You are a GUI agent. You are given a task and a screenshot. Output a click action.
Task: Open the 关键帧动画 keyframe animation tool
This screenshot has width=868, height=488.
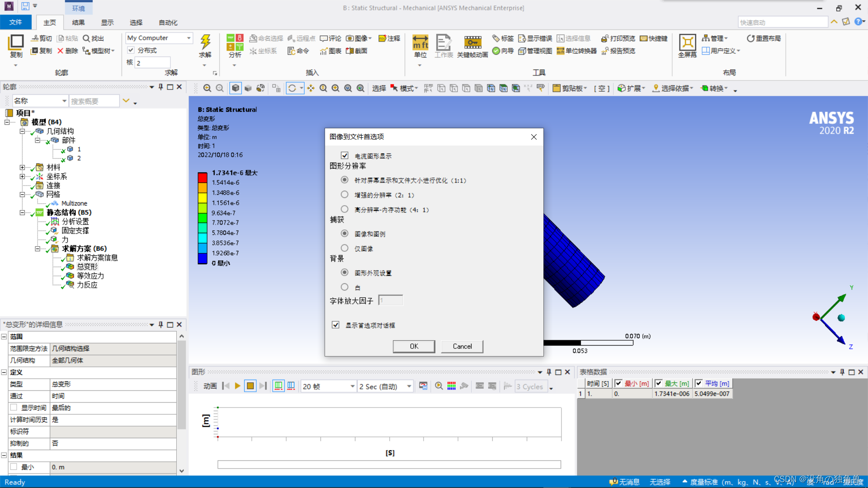(472, 42)
